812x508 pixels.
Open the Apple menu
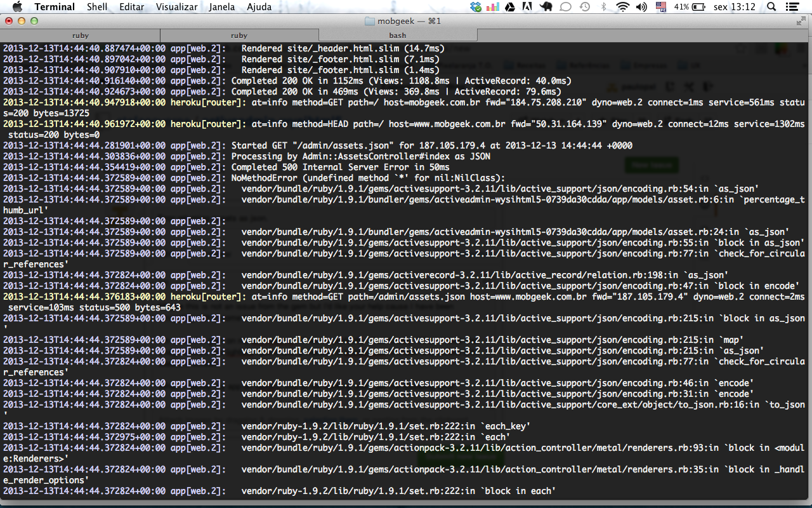(x=17, y=7)
